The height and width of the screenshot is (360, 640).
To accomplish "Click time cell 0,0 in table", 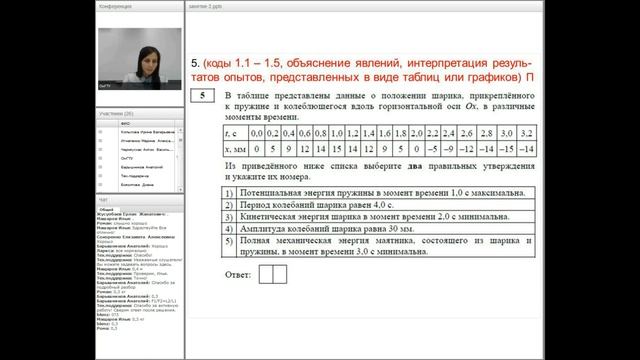I will [256, 133].
